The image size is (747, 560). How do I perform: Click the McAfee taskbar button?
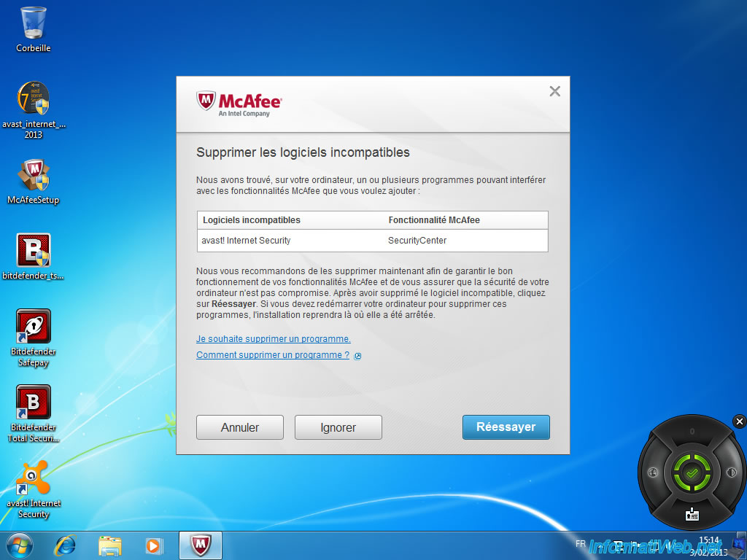click(201, 545)
